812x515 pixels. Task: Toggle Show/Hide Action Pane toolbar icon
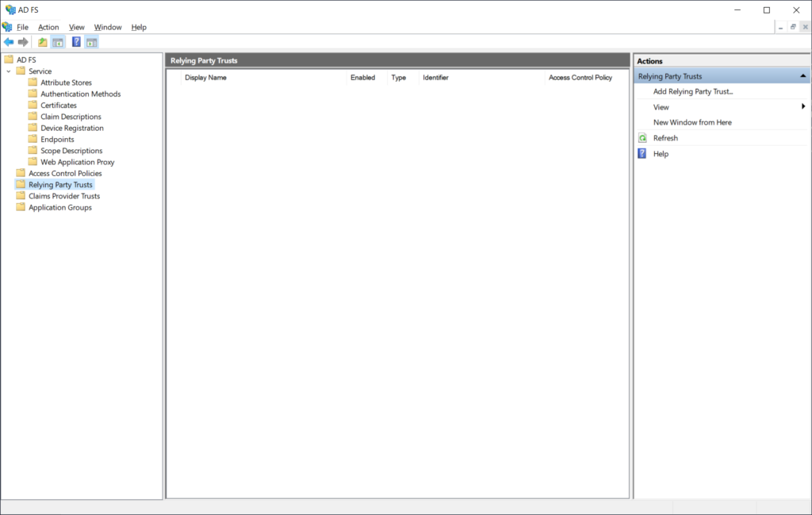[x=92, y=42]
